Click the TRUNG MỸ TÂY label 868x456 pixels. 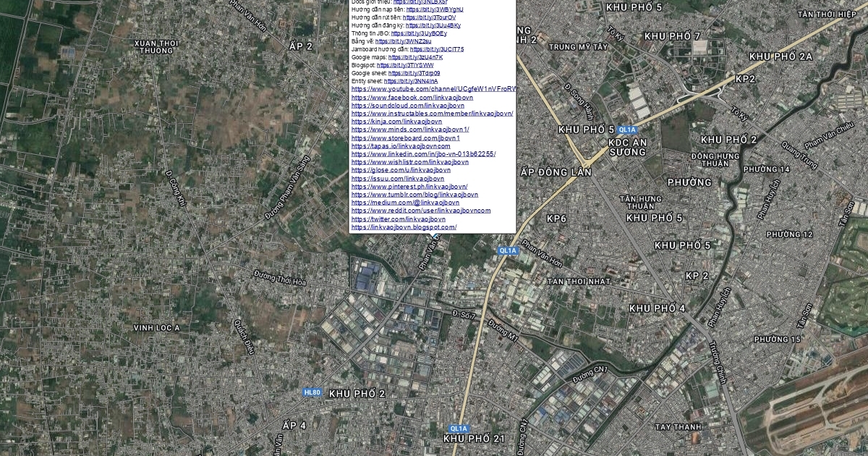point(579,46)
